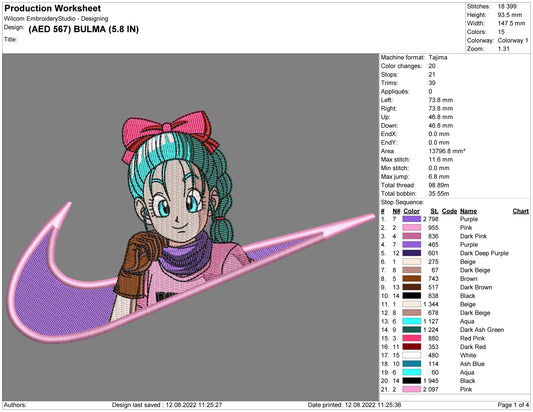This screenshot has width=533, height=412.
Task: Click the 'Stop Sequence:' label
Action: [x=402, y=202]
